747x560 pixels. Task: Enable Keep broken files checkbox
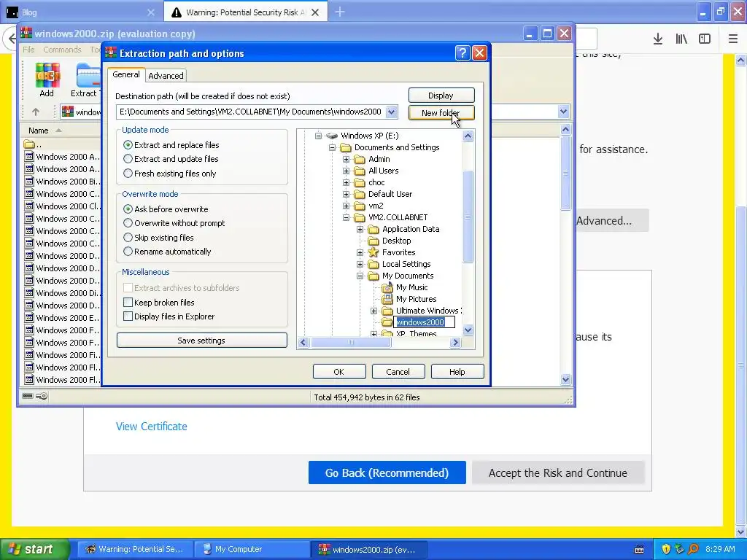[x=128, y=303]
